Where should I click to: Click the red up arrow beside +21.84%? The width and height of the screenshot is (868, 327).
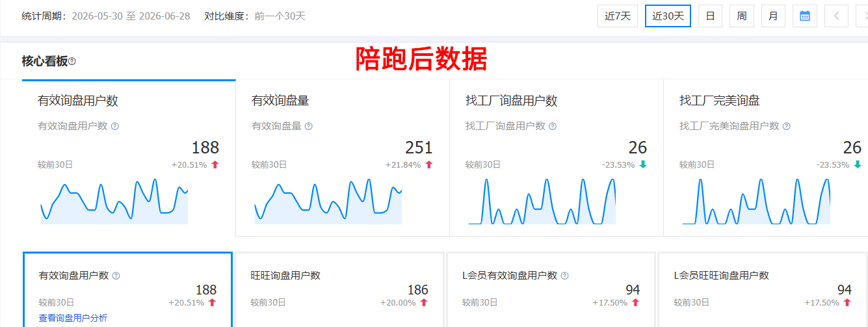point(429,165)
